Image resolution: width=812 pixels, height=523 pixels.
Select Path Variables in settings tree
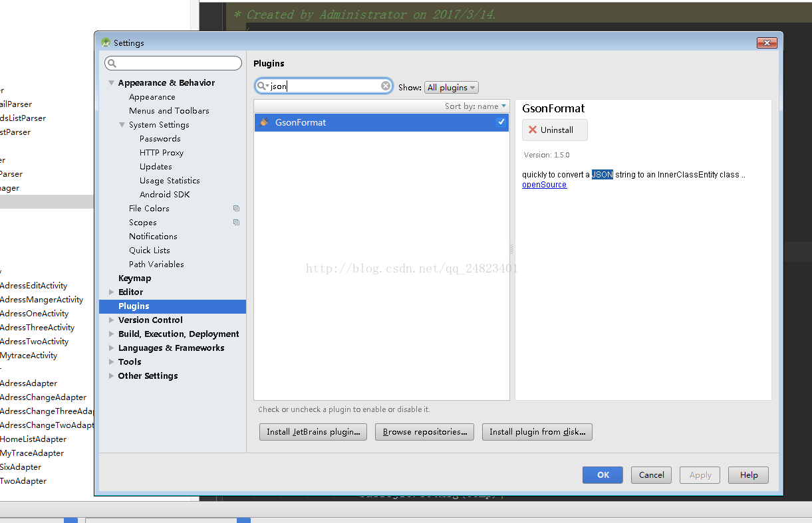[156, 264]
